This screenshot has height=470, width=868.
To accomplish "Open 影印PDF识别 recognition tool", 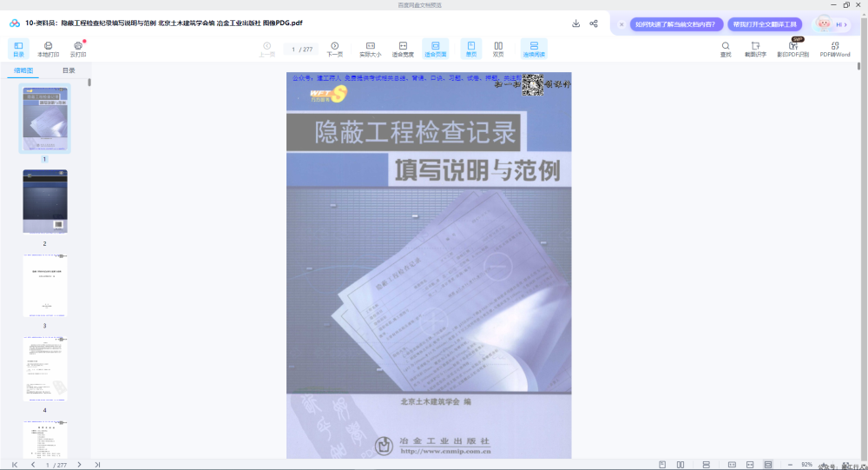I will coord(792,49).
